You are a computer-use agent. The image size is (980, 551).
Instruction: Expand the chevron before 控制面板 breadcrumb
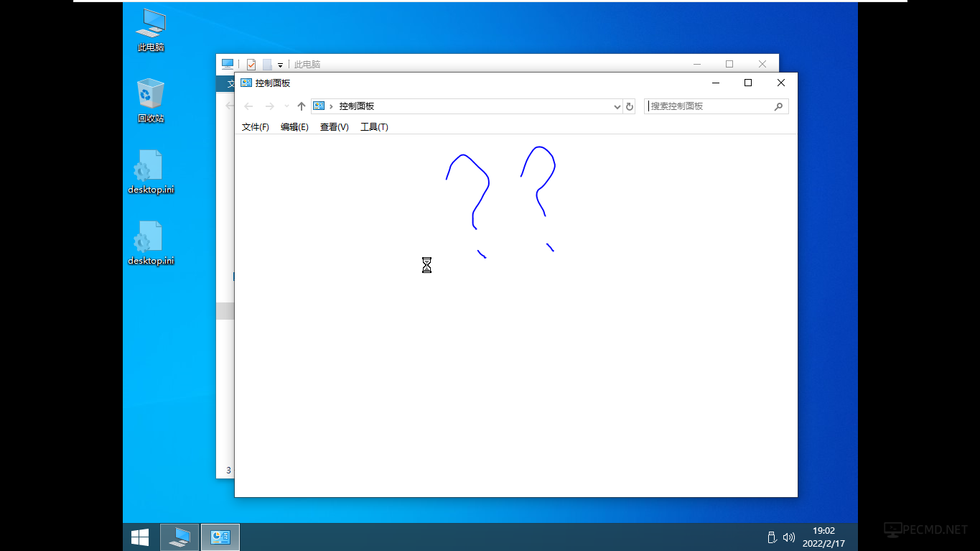[x=331, y=106]
